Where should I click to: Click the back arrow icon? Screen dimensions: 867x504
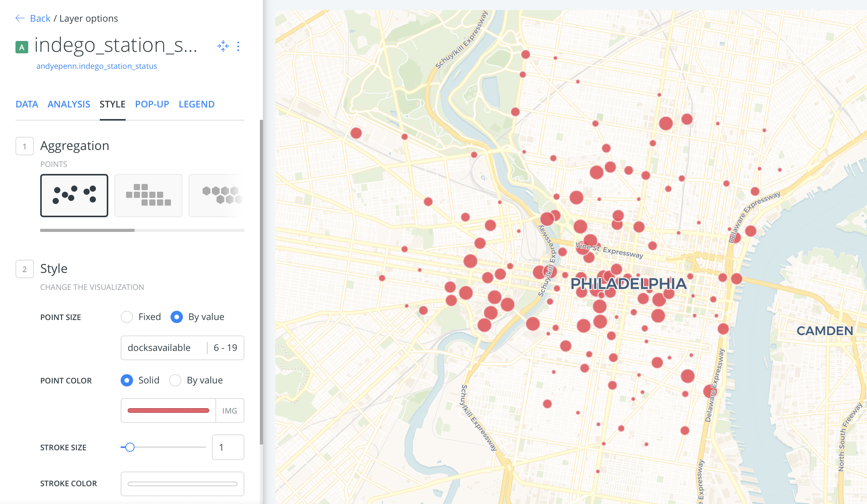(x=20, y=18)
